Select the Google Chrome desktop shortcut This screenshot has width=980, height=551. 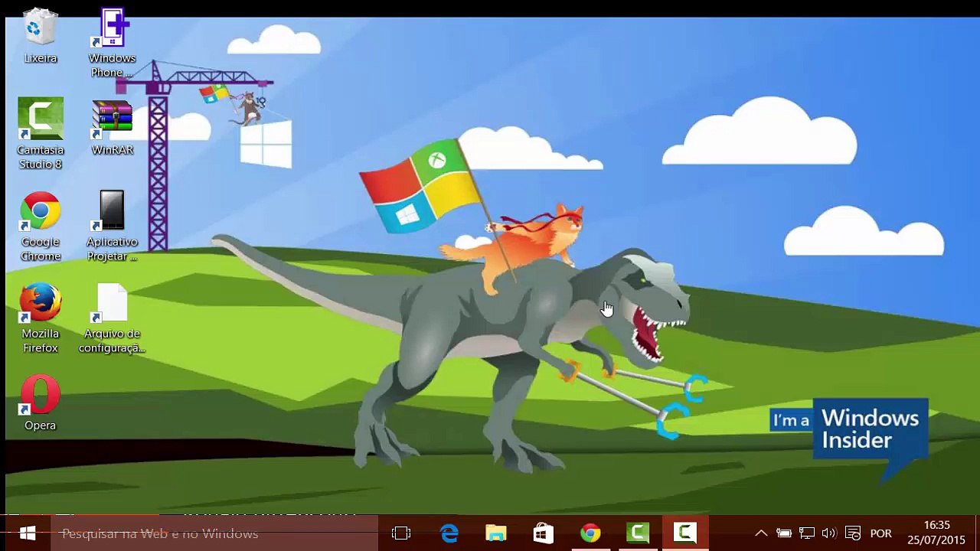tap(40, 226)
